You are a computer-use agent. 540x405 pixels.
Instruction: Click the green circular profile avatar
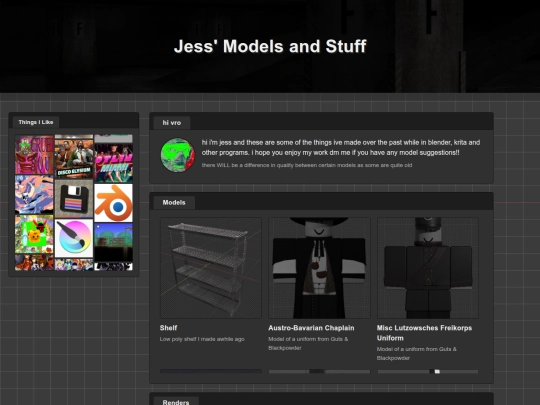pyautogui.click(x=178, y=155)
